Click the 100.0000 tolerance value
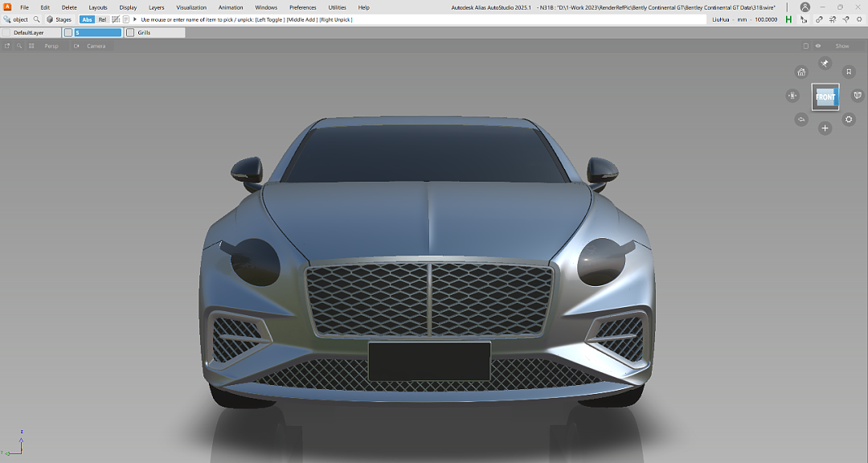The width and height of the screenshot is (868, 463). tap(766, 19)
